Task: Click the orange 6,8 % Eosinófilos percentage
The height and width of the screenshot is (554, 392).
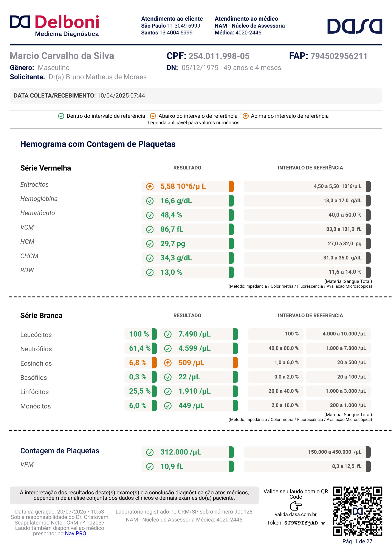Action: coord(138,363)
